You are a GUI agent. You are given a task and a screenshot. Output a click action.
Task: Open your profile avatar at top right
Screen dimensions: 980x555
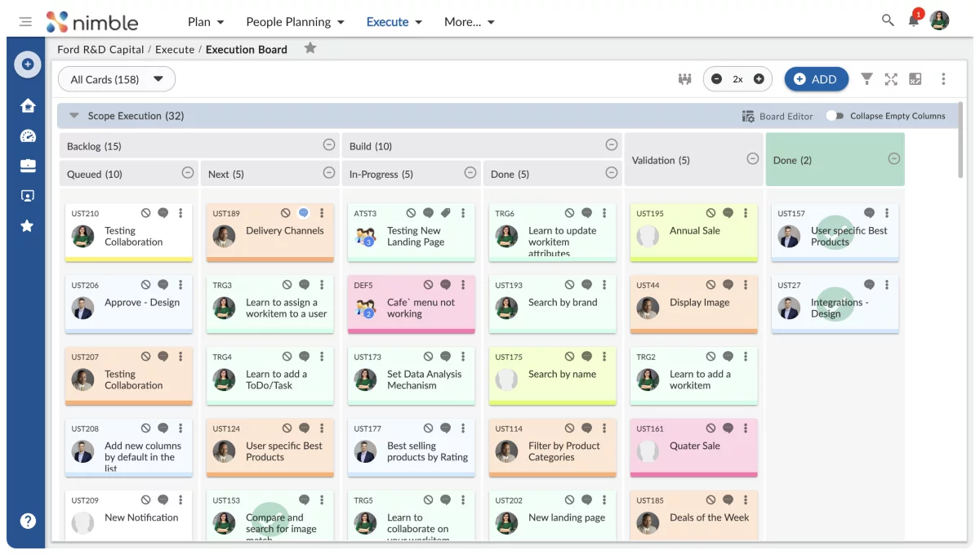click(x=939, y=20)
